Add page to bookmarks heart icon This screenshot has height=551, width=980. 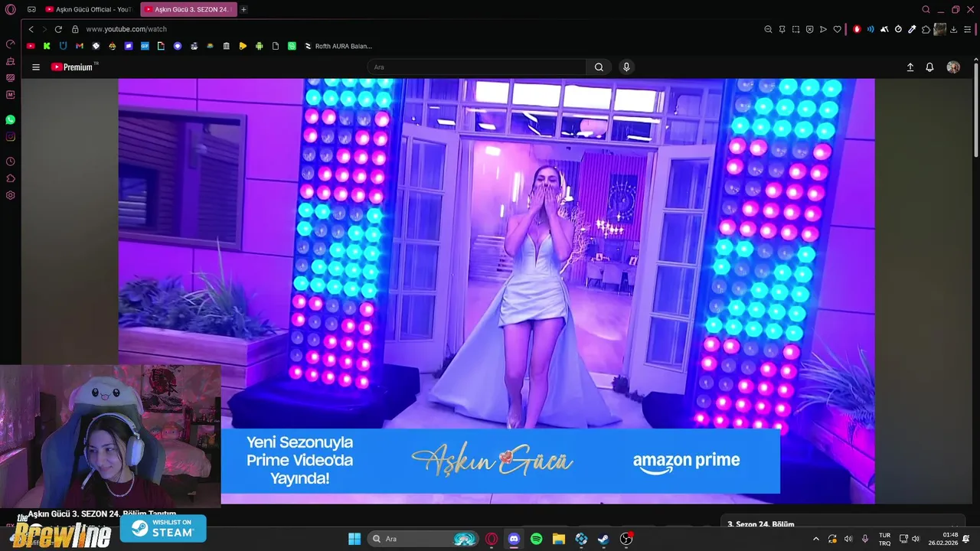pyautogui.click(x=837, y=29)
